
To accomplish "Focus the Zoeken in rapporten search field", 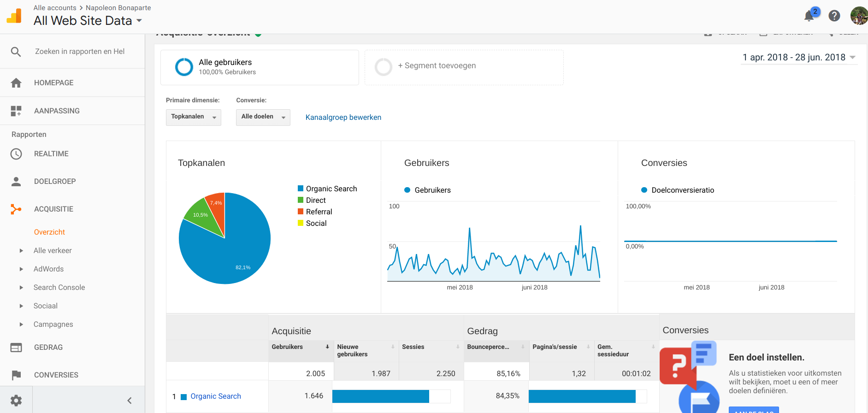I will (80, 52).
